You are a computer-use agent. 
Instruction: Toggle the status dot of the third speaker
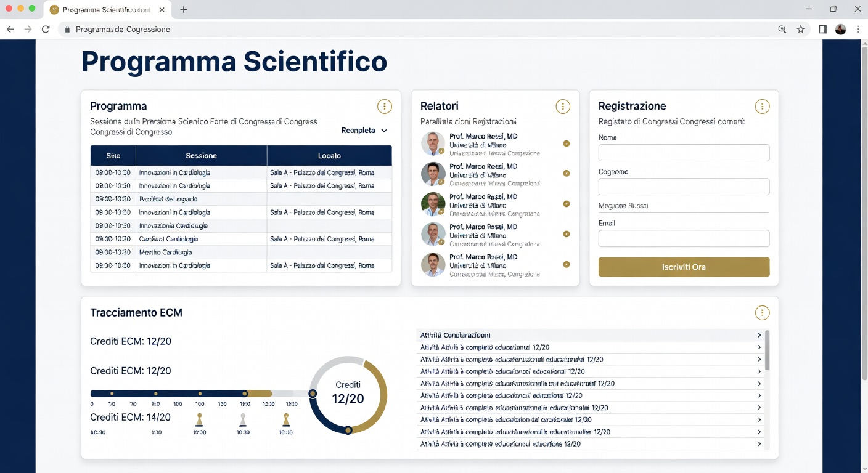pyautogui.click(x=566, y=204)
